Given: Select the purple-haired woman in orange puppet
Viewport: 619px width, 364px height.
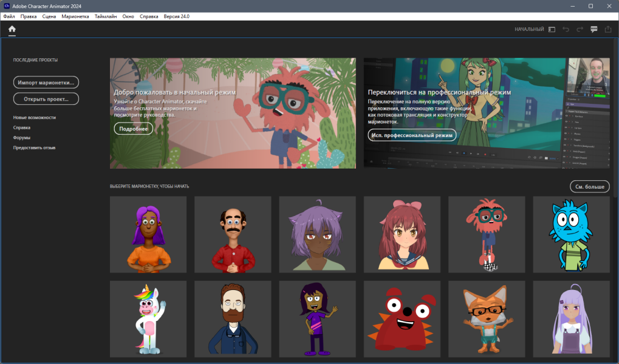Looking at the screenshot, I should [x=148, y=235].
